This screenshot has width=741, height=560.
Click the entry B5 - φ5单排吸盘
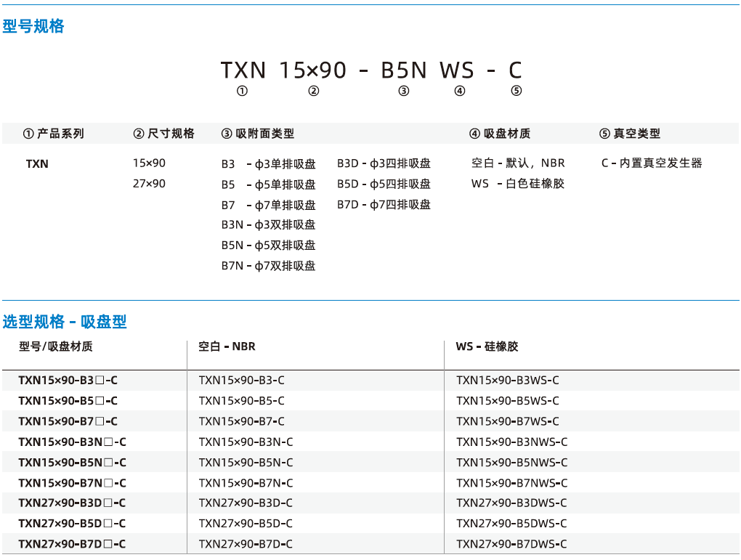[268, 184]
